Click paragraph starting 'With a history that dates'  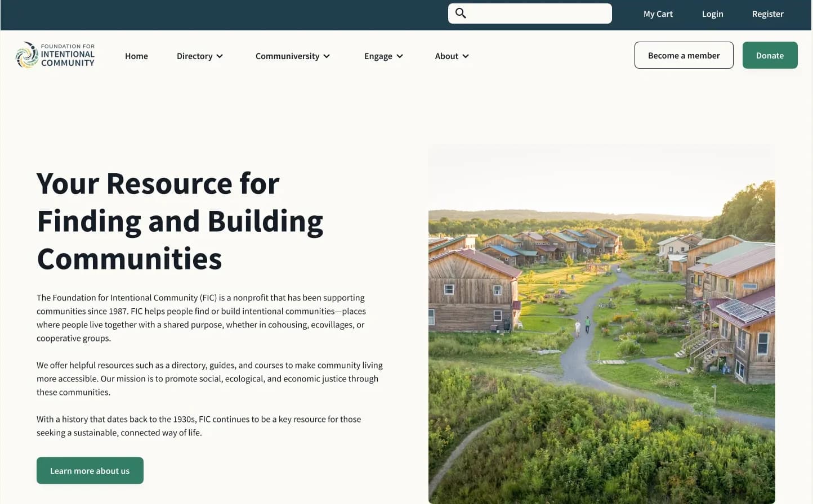[199, 426]
